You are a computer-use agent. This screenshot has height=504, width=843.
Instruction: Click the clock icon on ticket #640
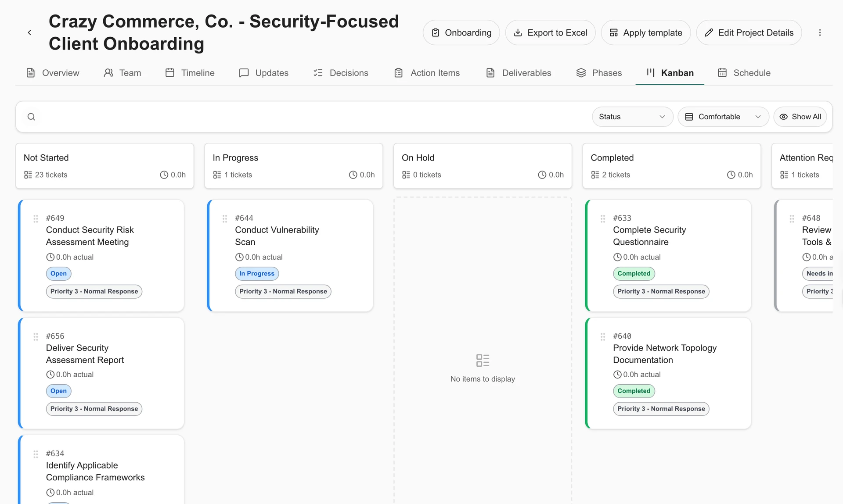point(617,375)
